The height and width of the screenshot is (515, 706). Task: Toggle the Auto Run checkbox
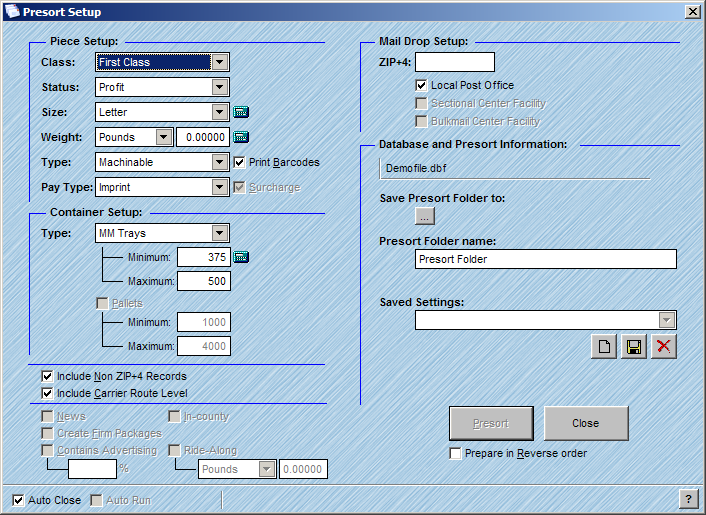click(x=96, y=500)
